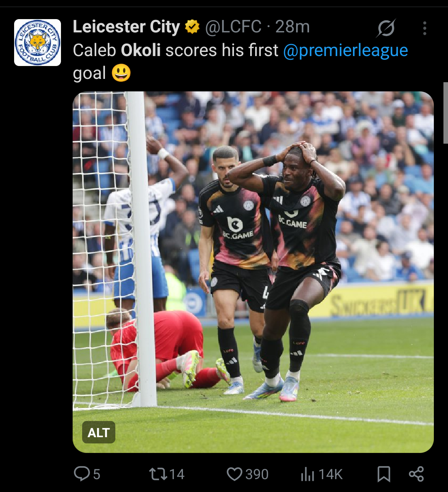Open the three-dot more options menu
The width and height of the screenshot is (448, 492).
click(424, 28)
